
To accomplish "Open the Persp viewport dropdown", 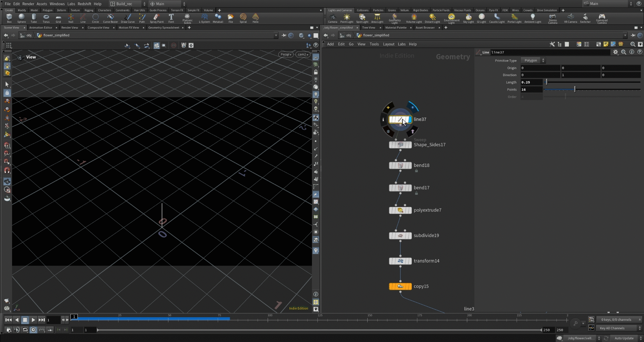I will click(286, 54).
